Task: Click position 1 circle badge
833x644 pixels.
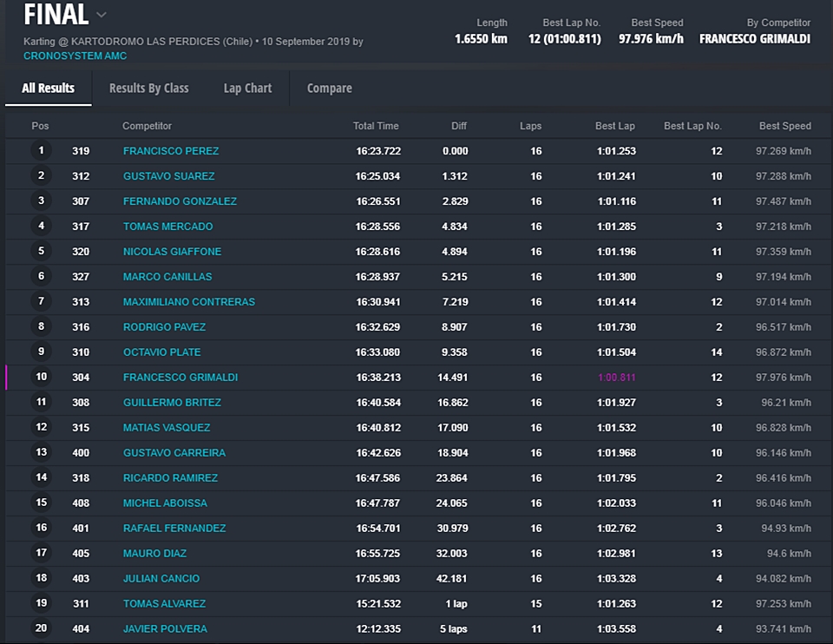Action: 41,151
